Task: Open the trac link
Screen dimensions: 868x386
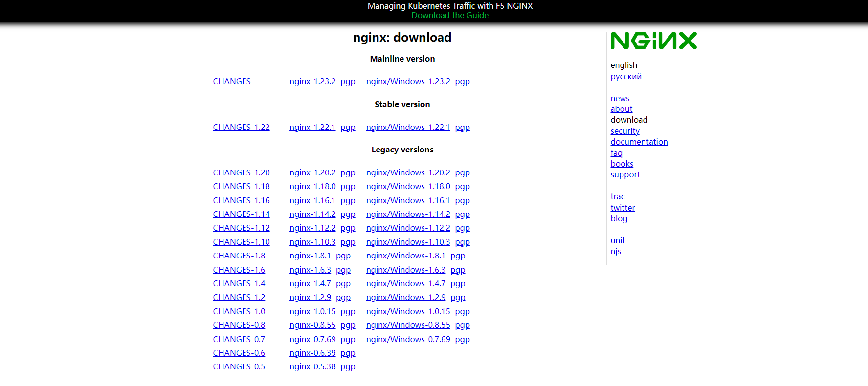Action: tap(618, 196)
